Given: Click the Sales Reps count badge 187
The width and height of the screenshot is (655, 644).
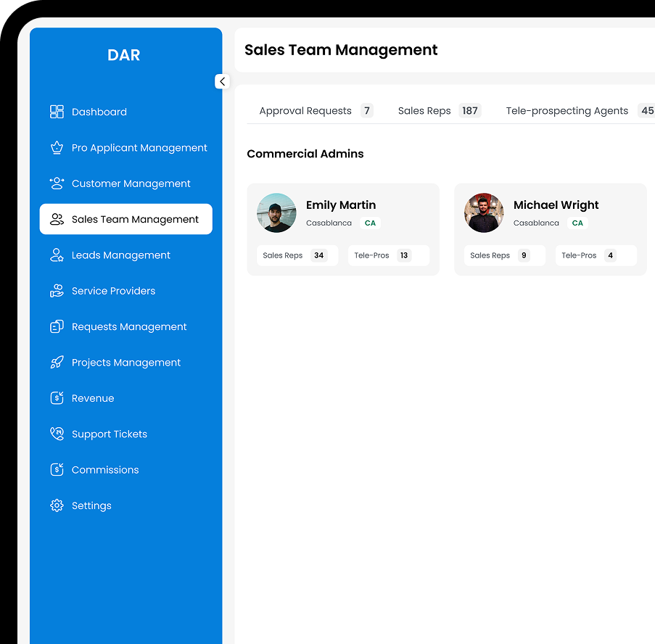Looking at the screenshot, I should (x=470, y=111).
